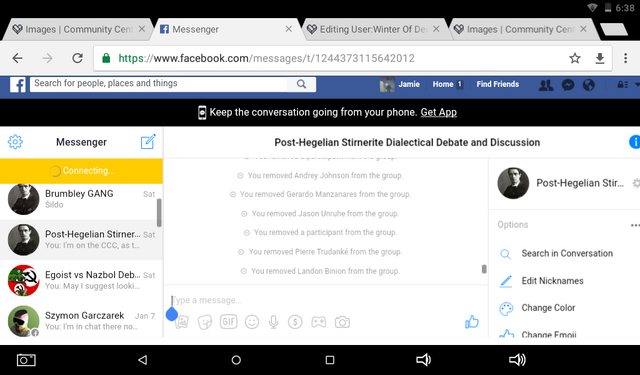Viewport: 640px width, 375px height.
Task: Compose a new message with pencil icon
Action: pyautogui.click(x=148, y=142)
